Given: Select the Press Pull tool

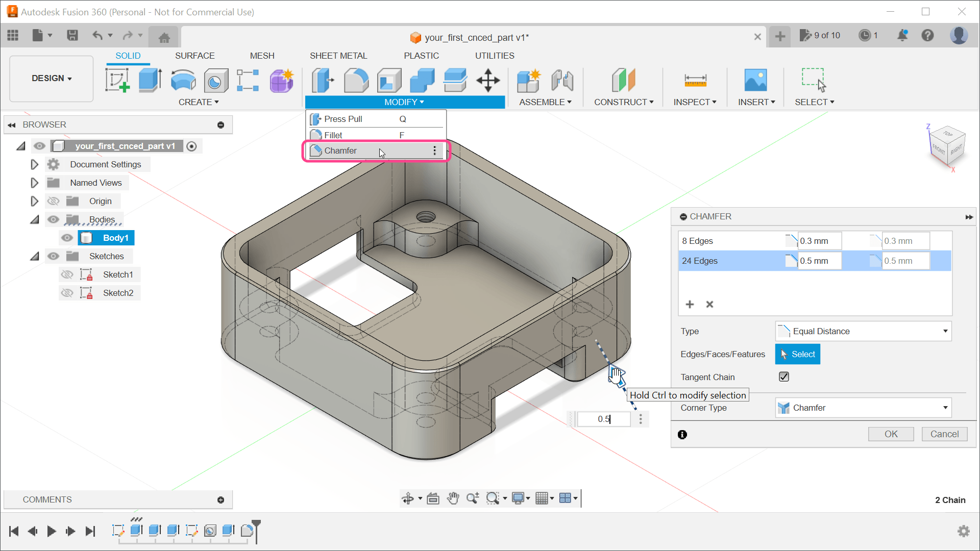Looking at the screenshot, I should (344, 119).
